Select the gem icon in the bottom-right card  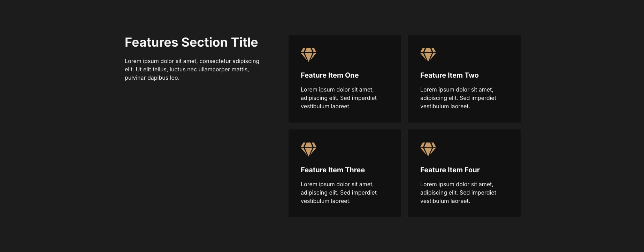click(x=428, y=149)
